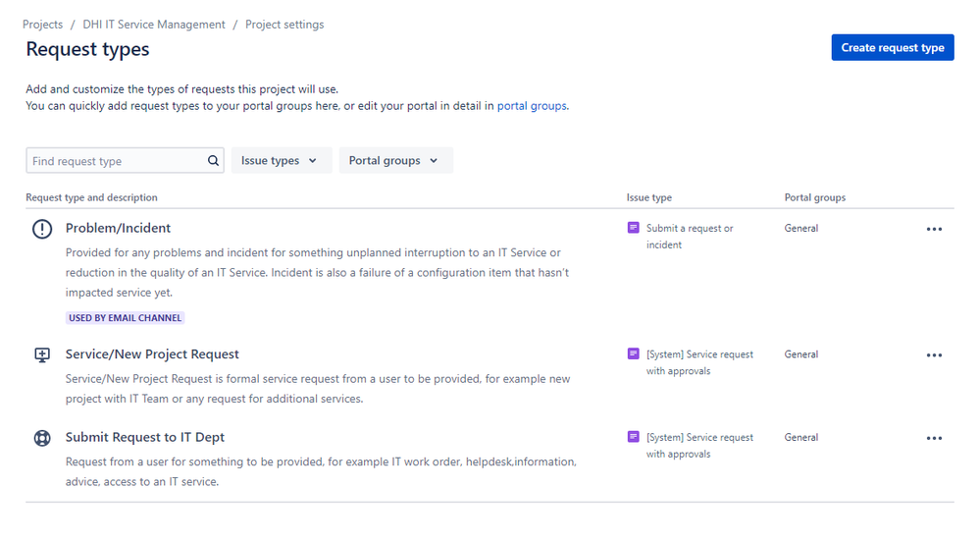Open more actions for Service/New Project Request
Screen dimensions: 980x542
pos(934,355)
